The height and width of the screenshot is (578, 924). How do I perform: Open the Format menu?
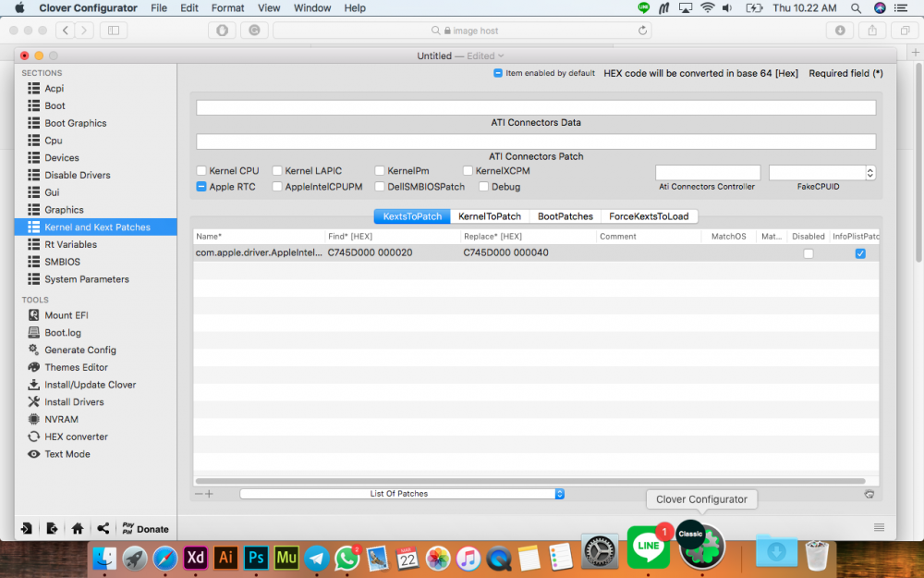click(x=227, y=8)
